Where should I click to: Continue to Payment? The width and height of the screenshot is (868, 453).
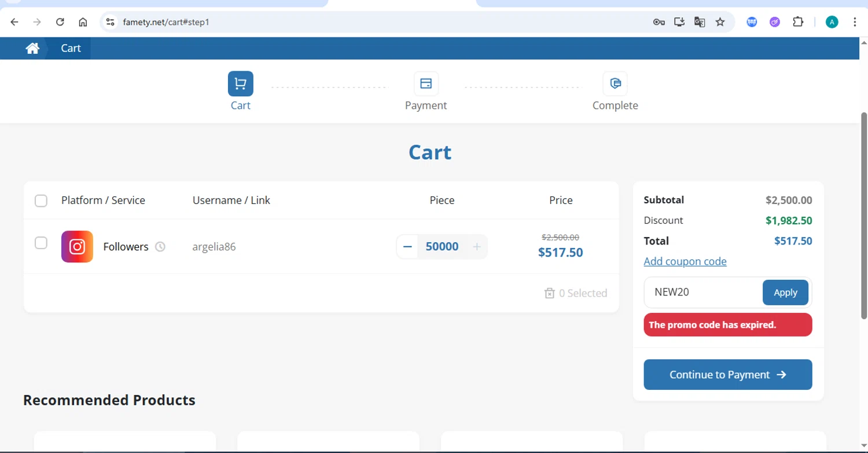point(728,375)
